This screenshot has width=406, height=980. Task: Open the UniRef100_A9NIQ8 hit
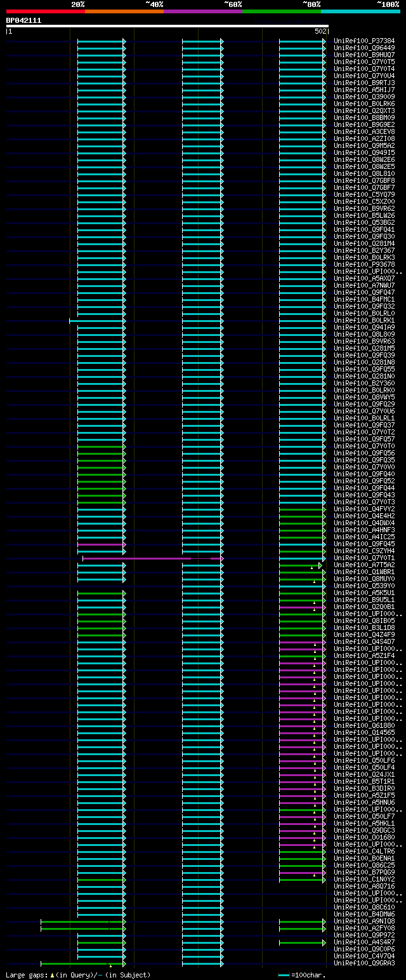tap(364, 921)
